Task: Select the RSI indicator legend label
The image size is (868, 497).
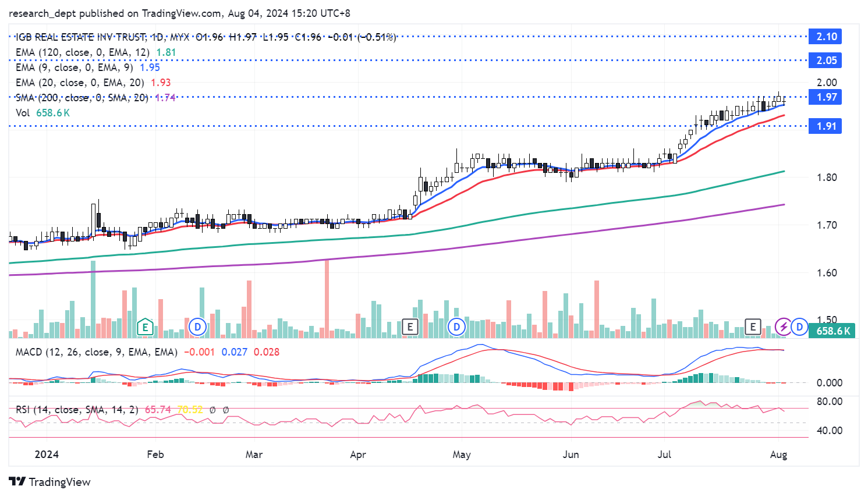Action: click(x=77, y=410)
